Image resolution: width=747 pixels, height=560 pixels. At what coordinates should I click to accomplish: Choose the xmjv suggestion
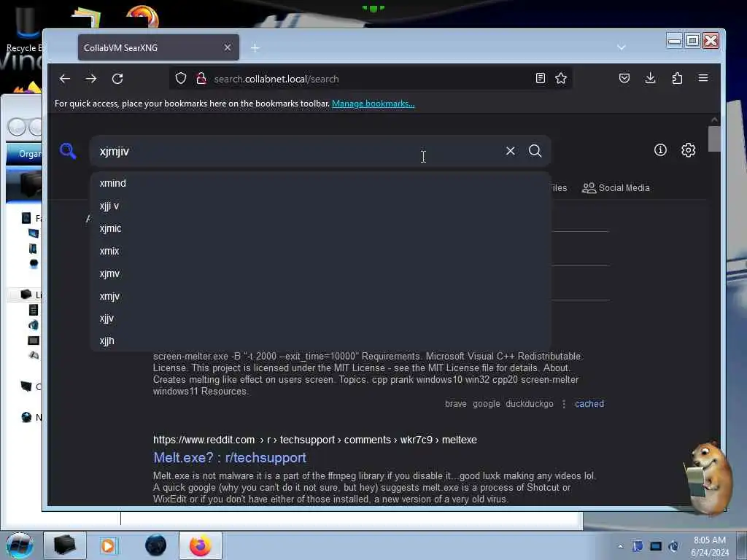[x=321, y=296]
